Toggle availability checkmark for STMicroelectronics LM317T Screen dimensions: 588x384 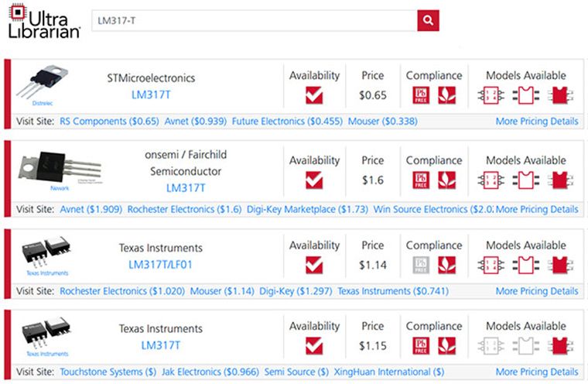(314, 96)
